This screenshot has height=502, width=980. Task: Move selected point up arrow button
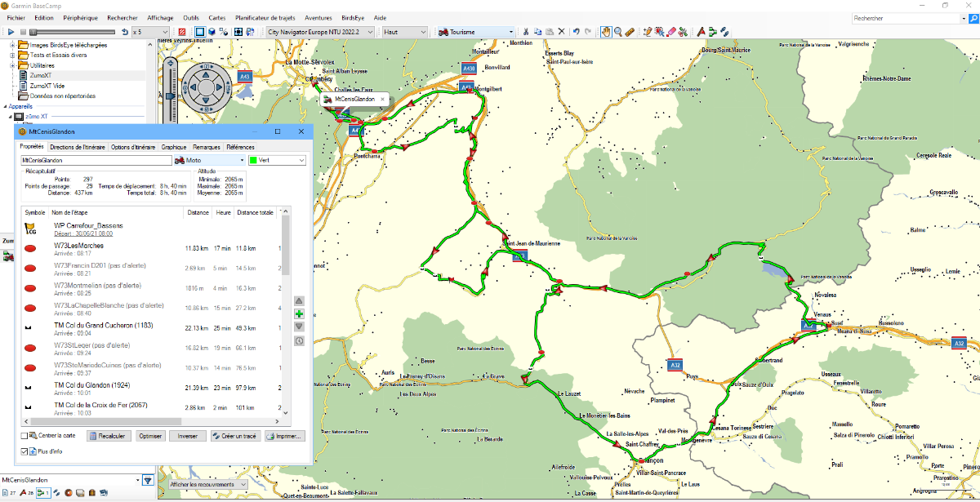pyautogui.click(x=299, y=301)
